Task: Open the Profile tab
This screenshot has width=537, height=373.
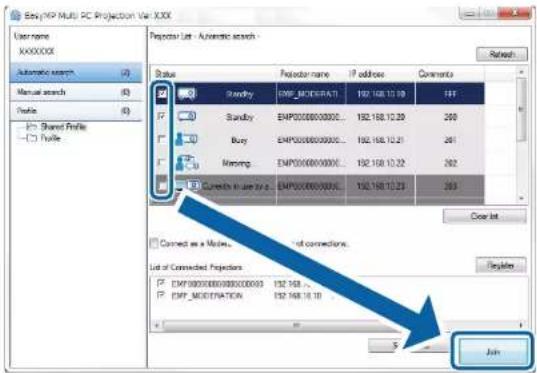Action: [76, 111]
